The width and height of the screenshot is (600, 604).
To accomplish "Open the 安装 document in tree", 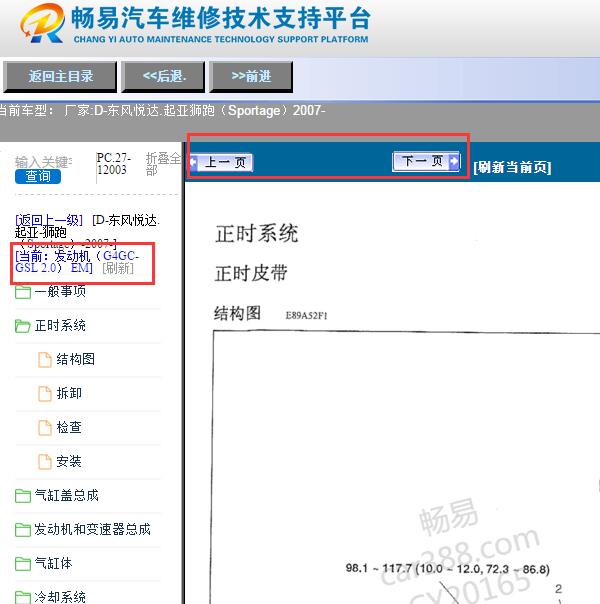I will (x=69, y=461).
